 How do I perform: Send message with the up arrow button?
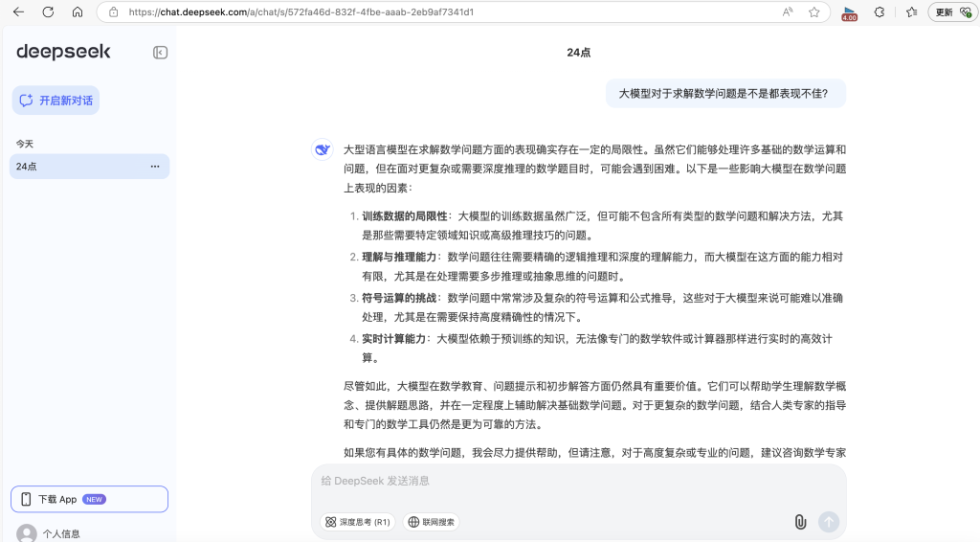[x=829, y=522]
